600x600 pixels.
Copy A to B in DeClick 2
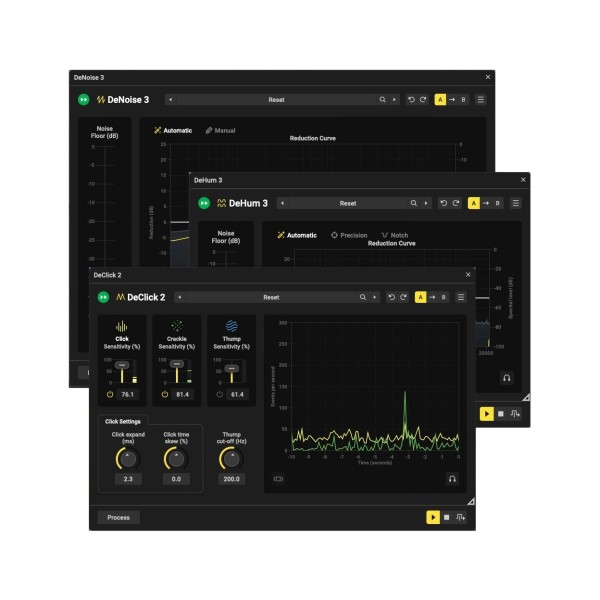pos(432,297)
